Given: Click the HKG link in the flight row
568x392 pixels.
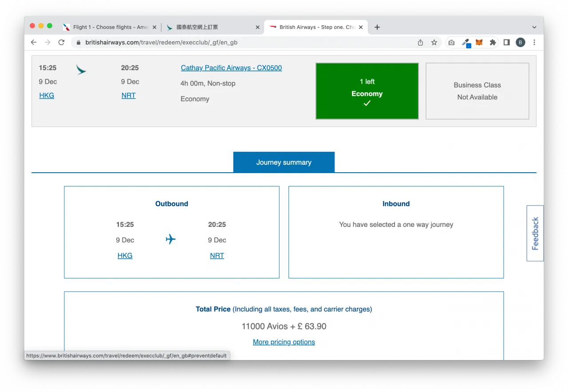Looking at the screenshot, I should pos(47,95).
